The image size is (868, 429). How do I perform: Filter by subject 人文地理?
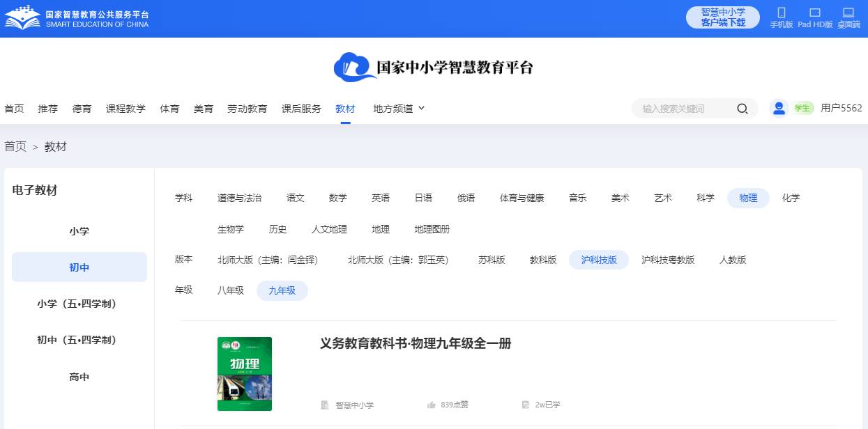(x=329, y=229)
